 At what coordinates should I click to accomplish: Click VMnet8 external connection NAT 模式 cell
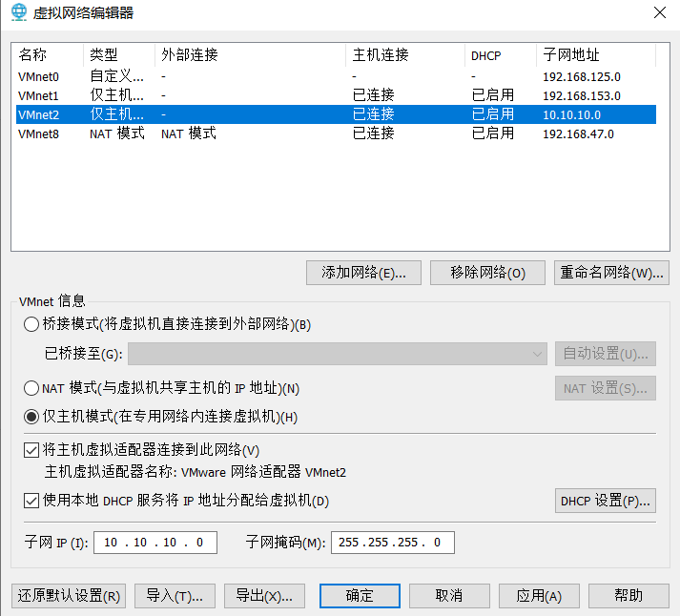[x=189, y=133]
